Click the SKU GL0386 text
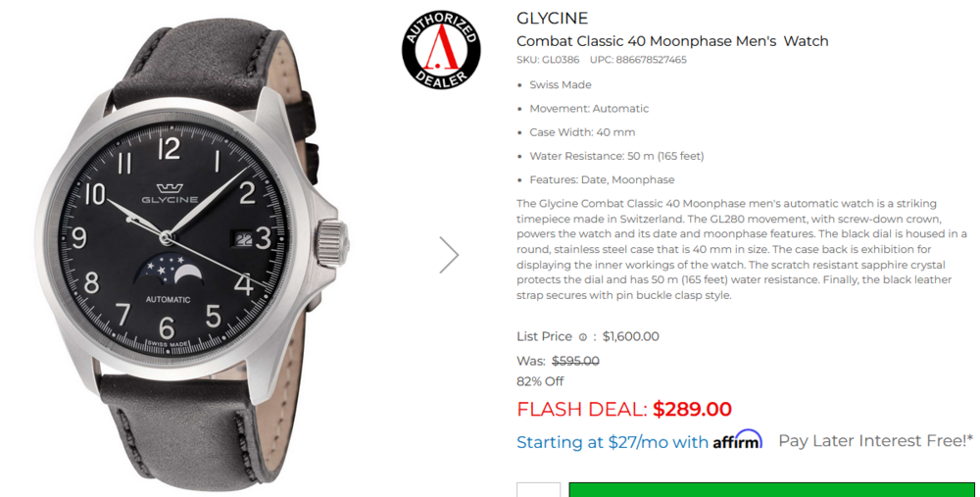The width and height of the screenshot is (980, 497). [x=548, y=60]
